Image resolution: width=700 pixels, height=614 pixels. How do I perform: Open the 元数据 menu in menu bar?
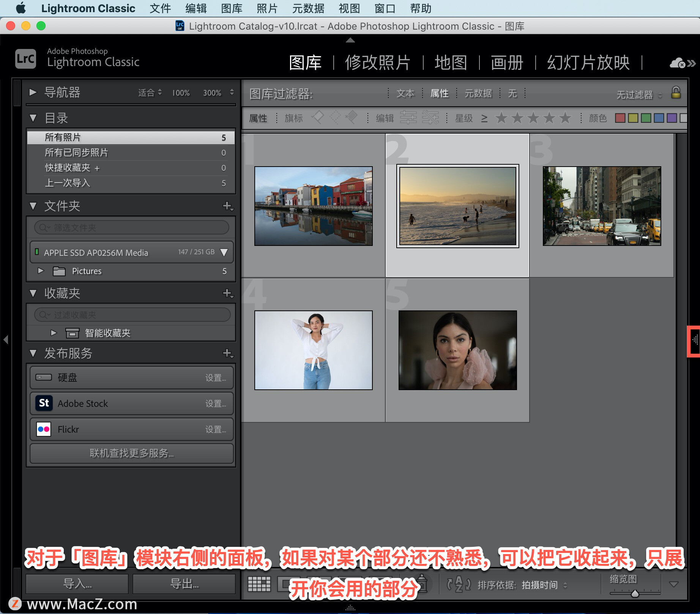[308, 8]
